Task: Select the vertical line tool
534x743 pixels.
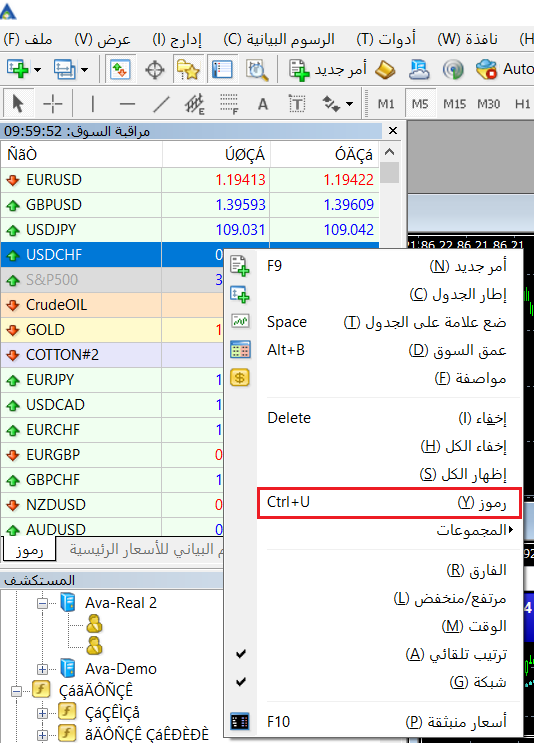Action: coord(93,103)
